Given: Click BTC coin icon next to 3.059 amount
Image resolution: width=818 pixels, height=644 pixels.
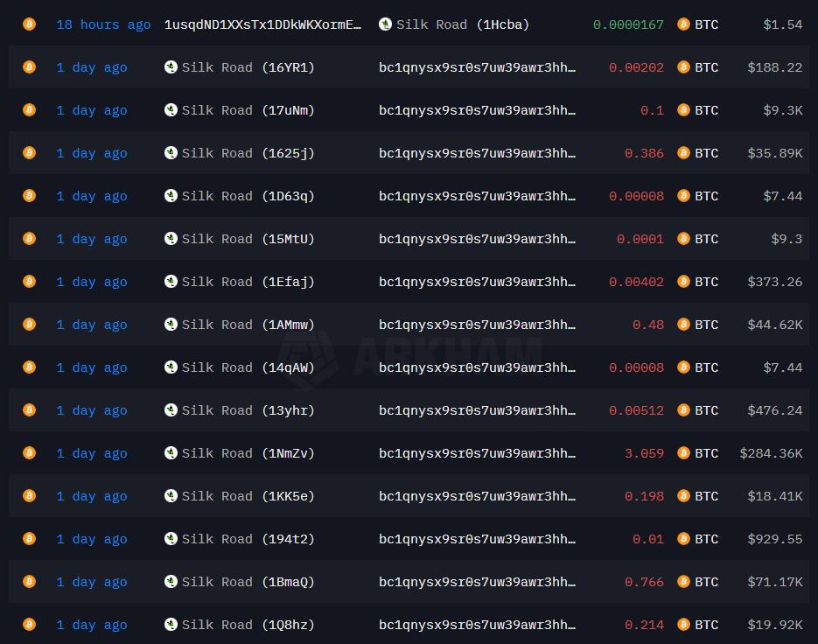Looking at the screenshot, I should coord(683,453).
